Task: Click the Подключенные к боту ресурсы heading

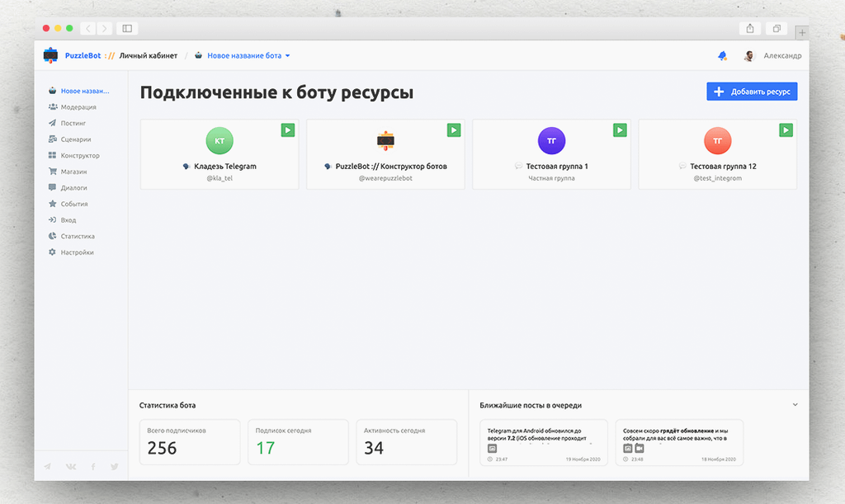Action: point(276,92)
